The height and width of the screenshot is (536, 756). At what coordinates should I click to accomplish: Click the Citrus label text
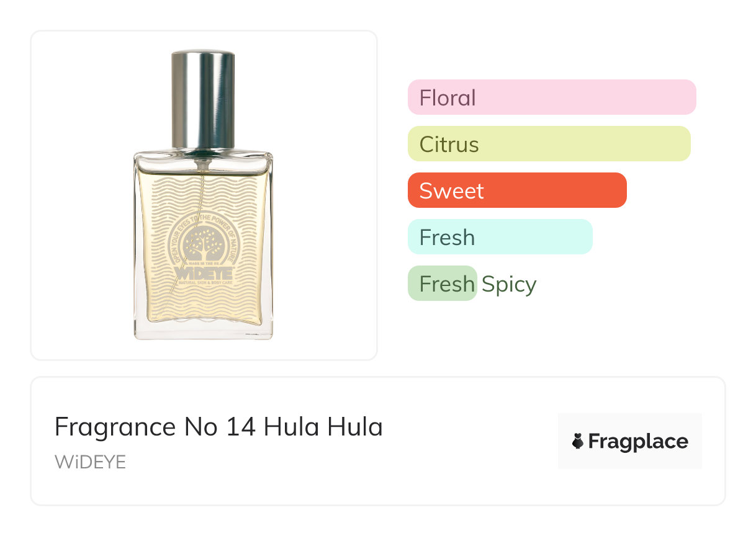[449, 145]
